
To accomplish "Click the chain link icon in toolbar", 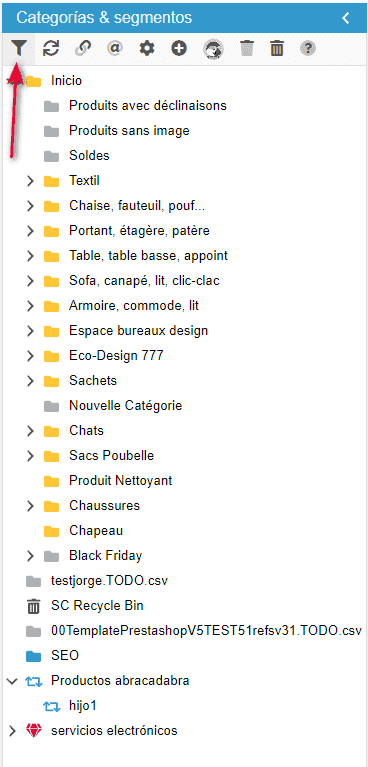I will coord(83,48).
